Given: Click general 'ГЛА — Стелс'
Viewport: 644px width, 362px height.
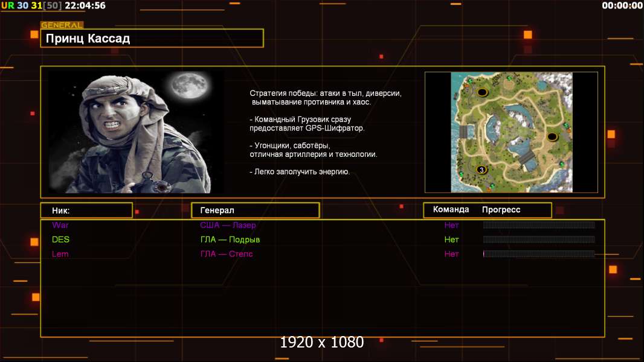Looking at the screenshot, I should pos(227,254).
